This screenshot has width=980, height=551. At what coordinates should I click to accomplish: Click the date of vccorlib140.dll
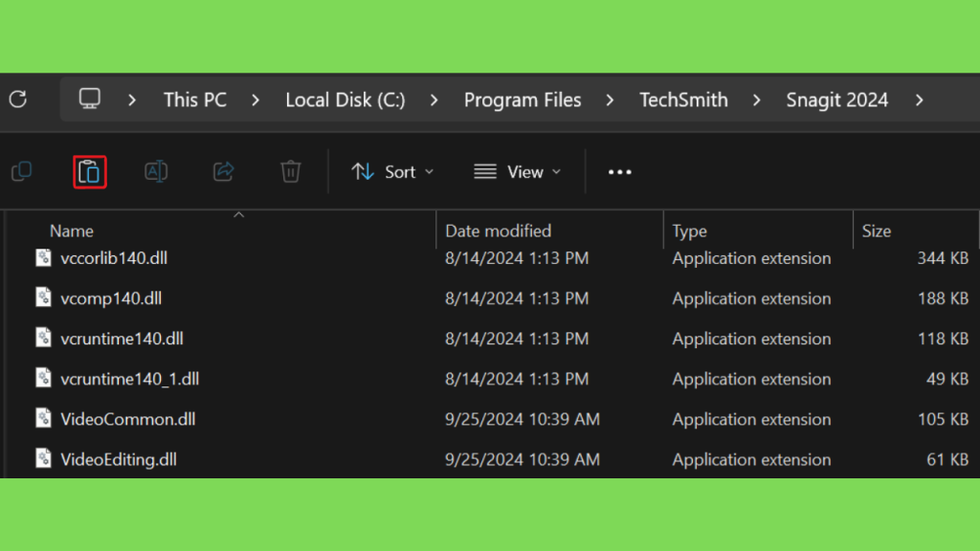(x=517, y=258)
